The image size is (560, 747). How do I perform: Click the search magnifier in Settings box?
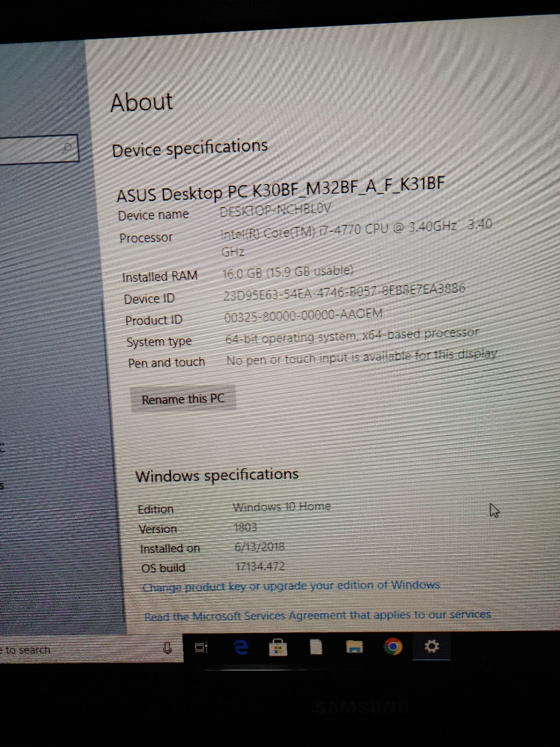[68, 148]
